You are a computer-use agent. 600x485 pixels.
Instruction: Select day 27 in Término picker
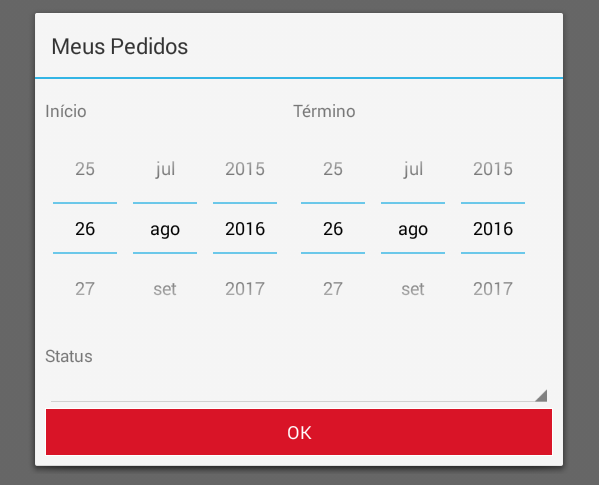tap(333, 289)
